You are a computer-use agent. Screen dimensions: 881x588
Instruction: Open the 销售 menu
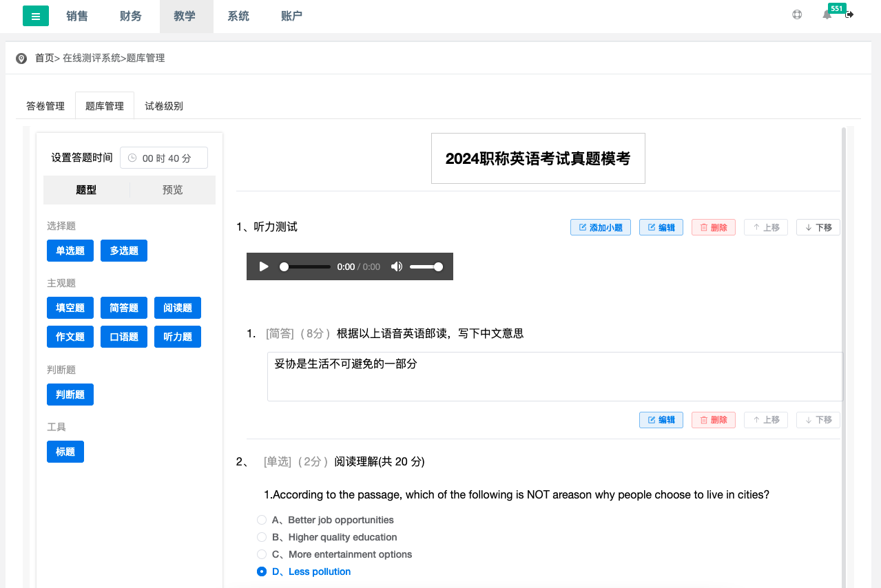[77, 16]
